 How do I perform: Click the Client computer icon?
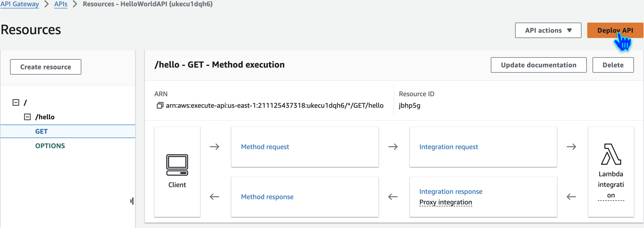point(177,165)
